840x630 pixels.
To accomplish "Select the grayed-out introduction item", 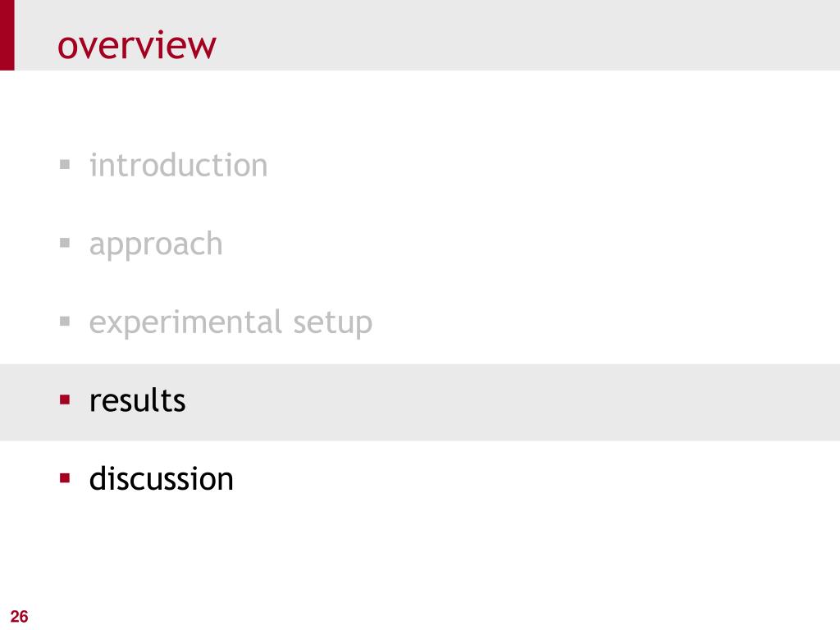I will [x=178, y=165].
